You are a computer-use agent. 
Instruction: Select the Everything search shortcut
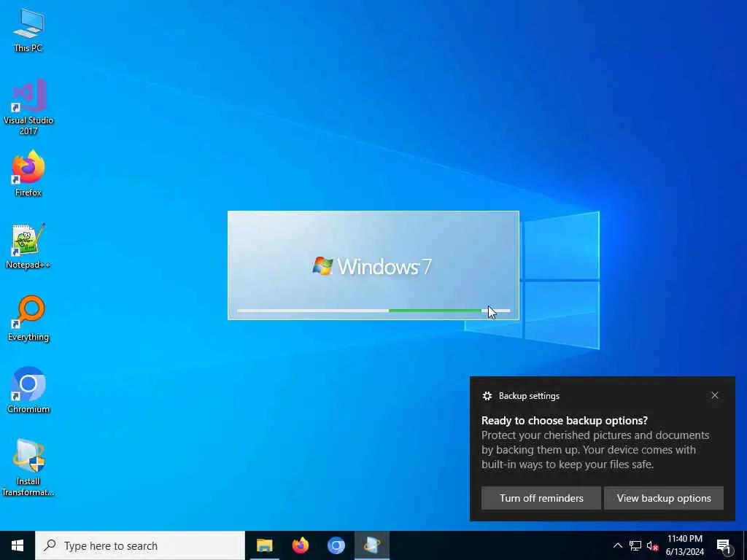[28, 318]
